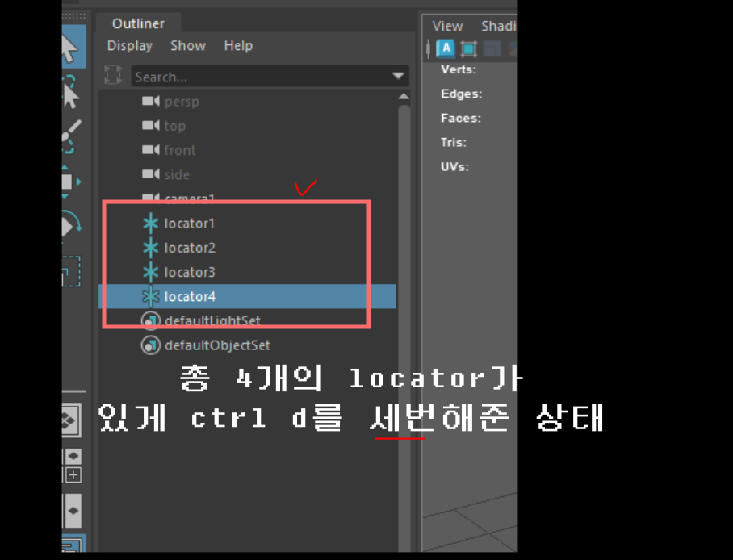Select top in the Outliner
The width and height of the screenshot is (733, 560).
pos(175,126)
